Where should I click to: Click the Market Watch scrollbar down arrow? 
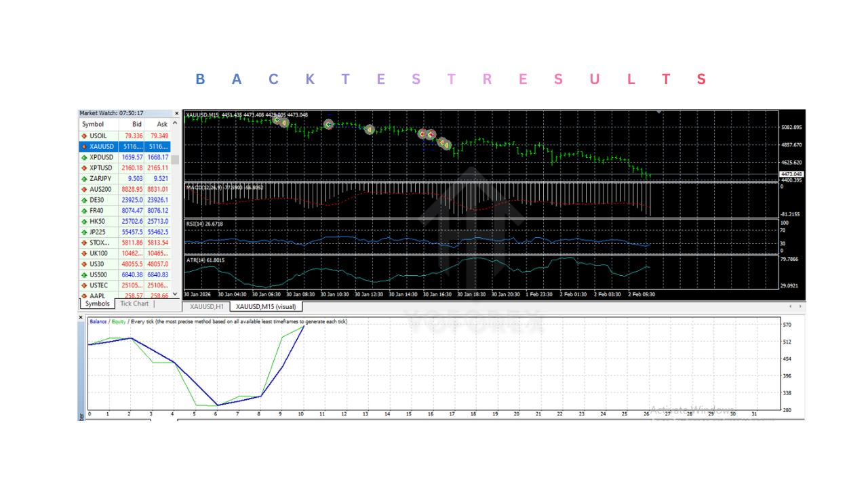pos(174,294)
